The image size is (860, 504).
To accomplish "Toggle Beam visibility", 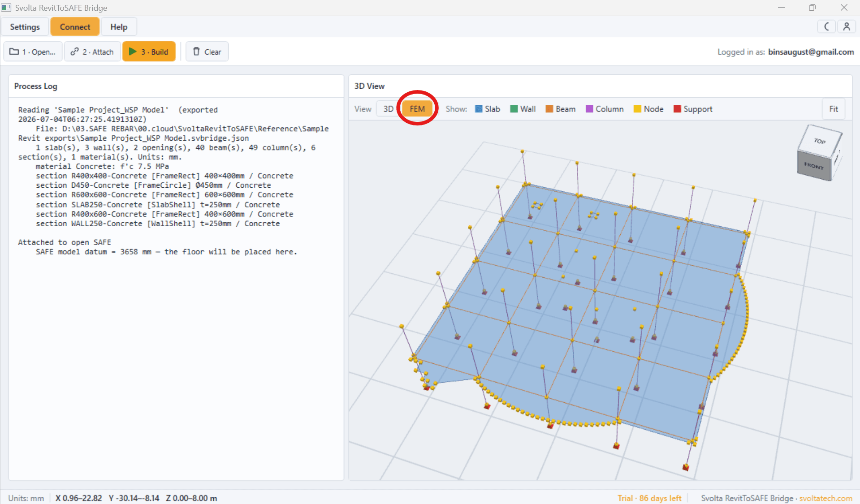I will click(561, 109).
